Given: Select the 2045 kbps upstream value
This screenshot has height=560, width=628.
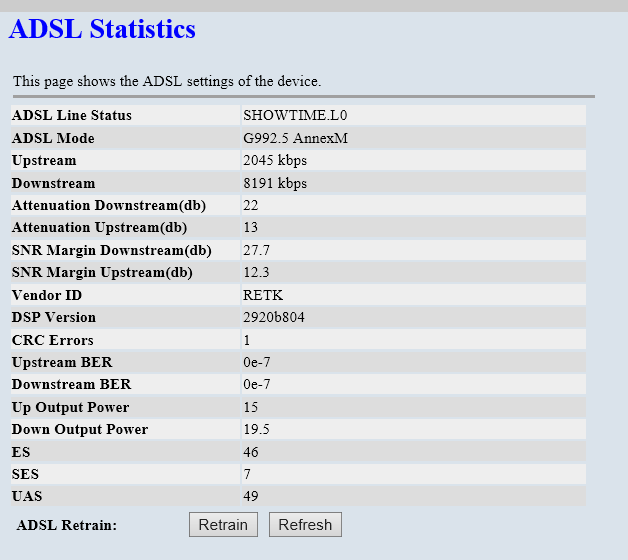Looking at the screenshot, I should click(x=274, y=161).
